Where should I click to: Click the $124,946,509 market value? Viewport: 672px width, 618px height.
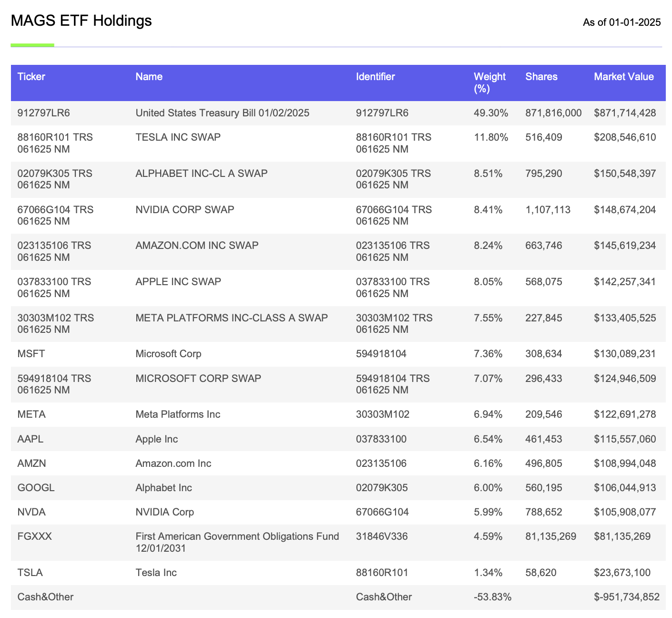625,379
